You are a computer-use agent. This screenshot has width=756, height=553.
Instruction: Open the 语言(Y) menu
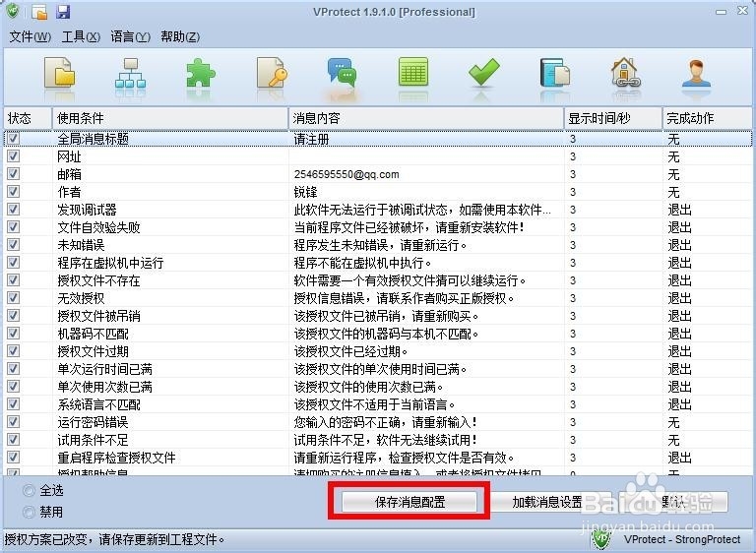[130, 36]
